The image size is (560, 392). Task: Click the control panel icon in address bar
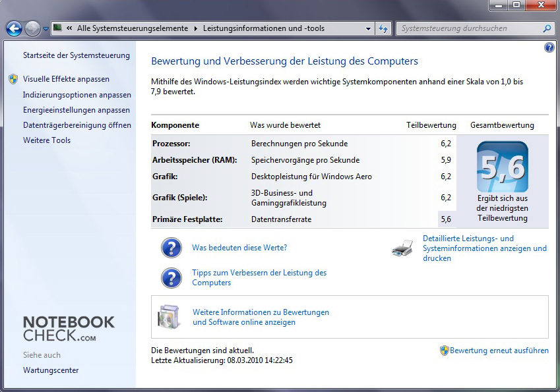(57, 28)
